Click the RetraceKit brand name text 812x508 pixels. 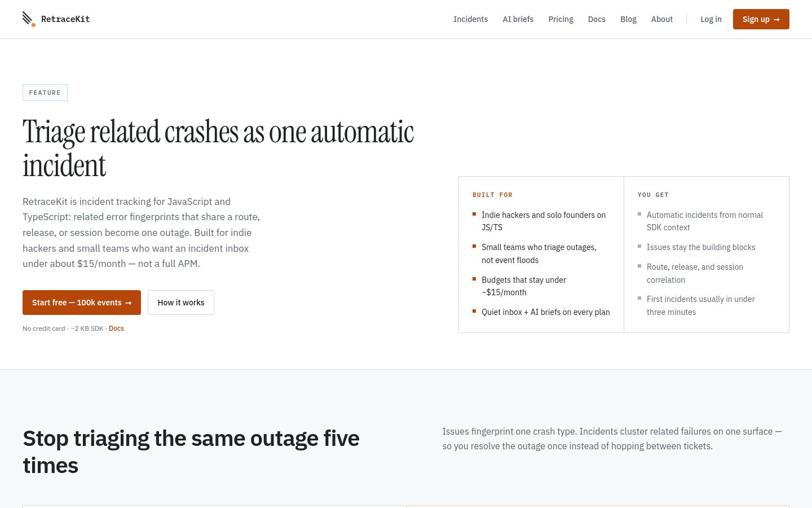(x=65, y=19)
